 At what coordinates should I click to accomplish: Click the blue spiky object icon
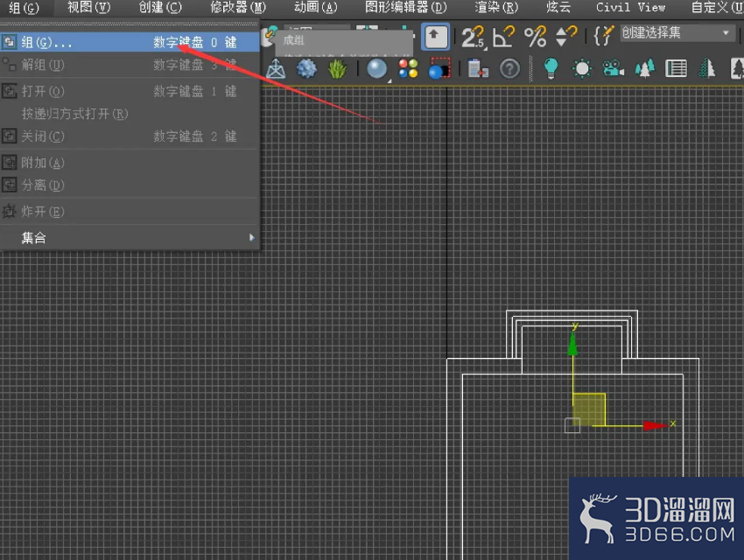pyautogui.click(x=306, y=69)
